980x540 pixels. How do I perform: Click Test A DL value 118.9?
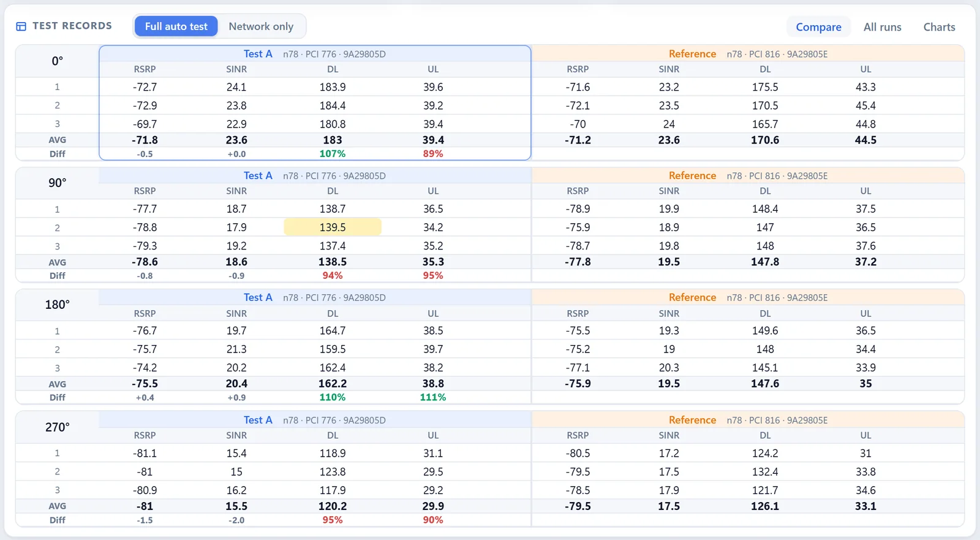[x=333, y=454]
